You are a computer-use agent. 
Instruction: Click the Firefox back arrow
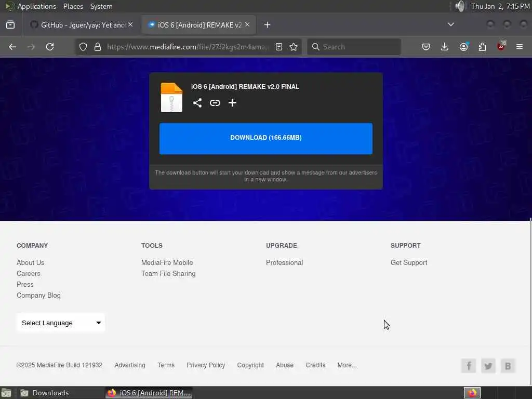12,47
